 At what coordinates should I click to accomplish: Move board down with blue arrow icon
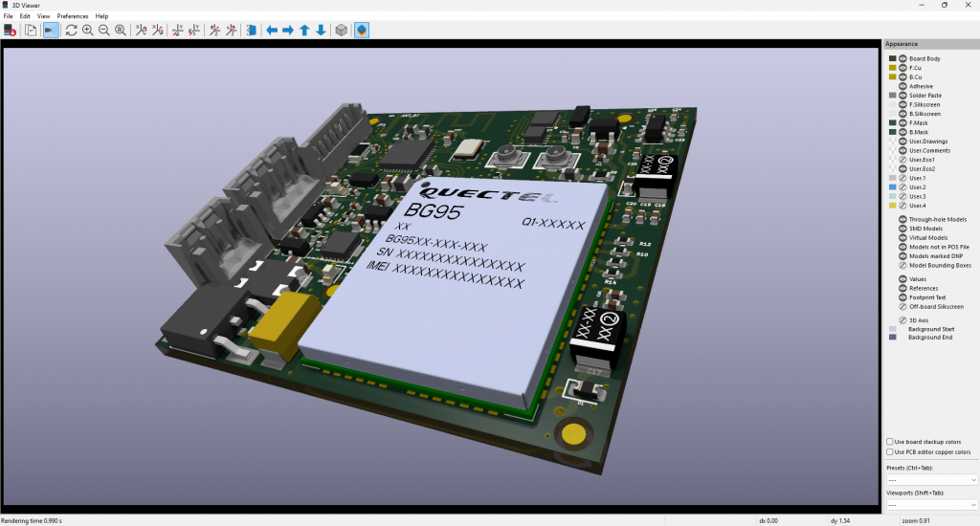point(321,30)
